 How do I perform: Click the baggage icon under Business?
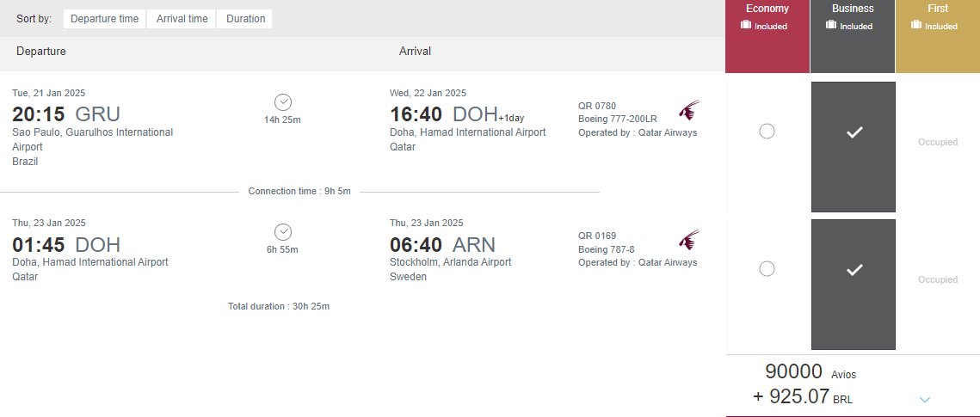tap(830, 25)
